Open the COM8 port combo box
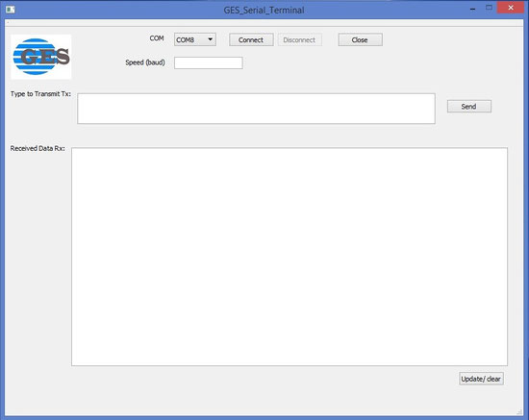The width and height of the screenshot is (529, 420). pyautogui.click(x=195, y=39)
